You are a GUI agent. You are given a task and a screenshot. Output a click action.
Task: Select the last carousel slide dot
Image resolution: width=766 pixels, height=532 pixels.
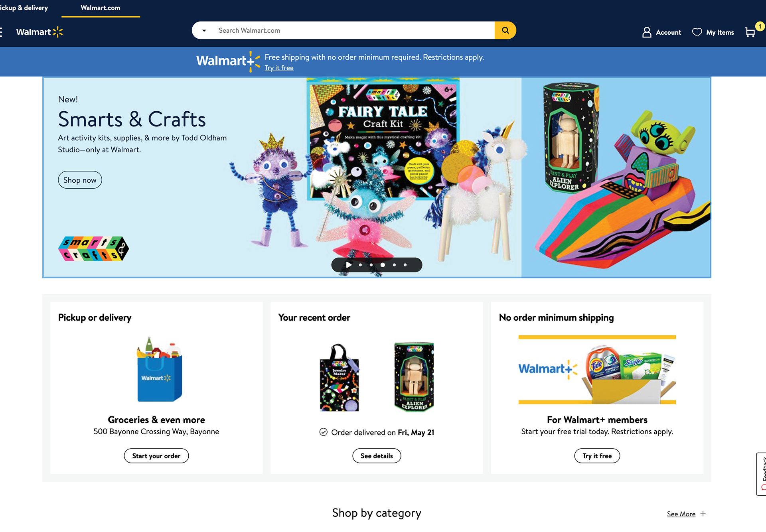click(405, 265)
